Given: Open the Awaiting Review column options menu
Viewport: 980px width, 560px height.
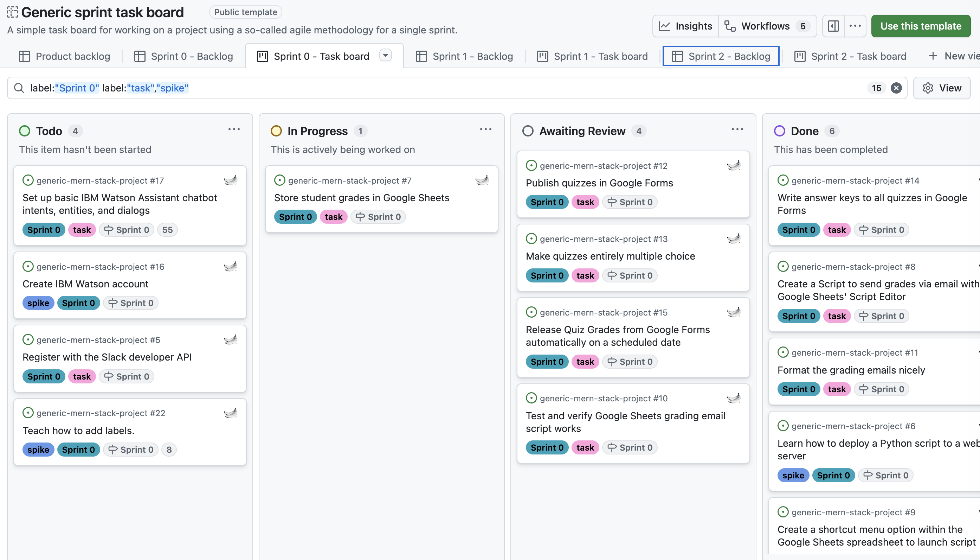Looking at the screenshot, I should (x=737, y=129).
